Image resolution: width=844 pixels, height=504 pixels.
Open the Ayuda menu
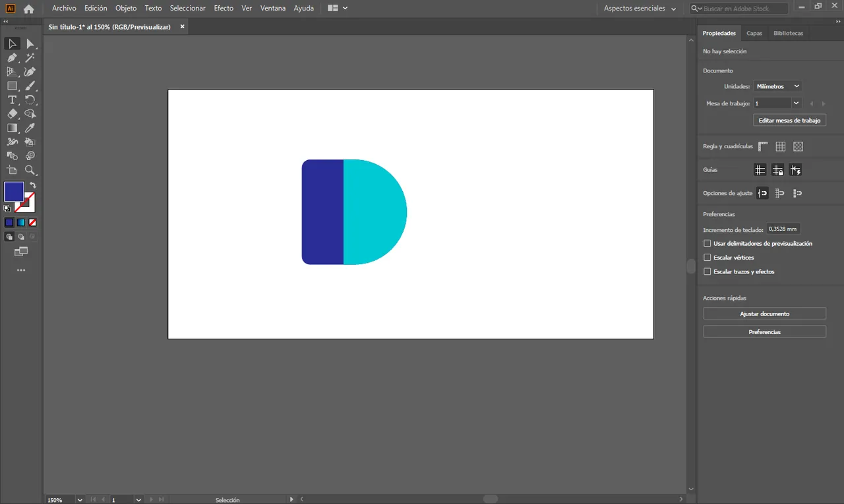[x=304, y=9]
